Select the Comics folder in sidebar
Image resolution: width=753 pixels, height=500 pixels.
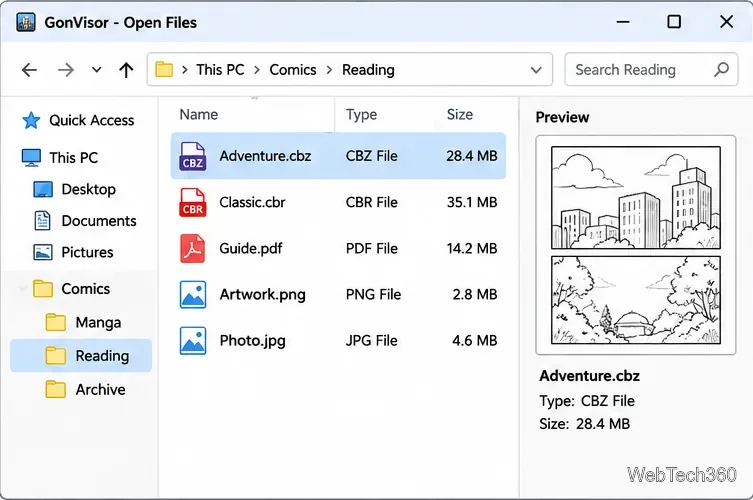[85, 289]
